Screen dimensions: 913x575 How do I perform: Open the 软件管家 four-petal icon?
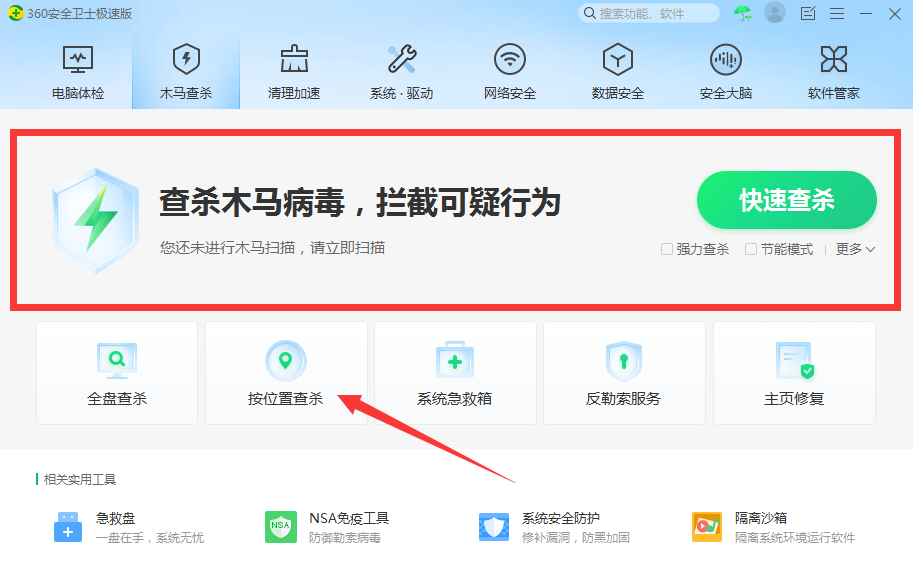(833, 59)
